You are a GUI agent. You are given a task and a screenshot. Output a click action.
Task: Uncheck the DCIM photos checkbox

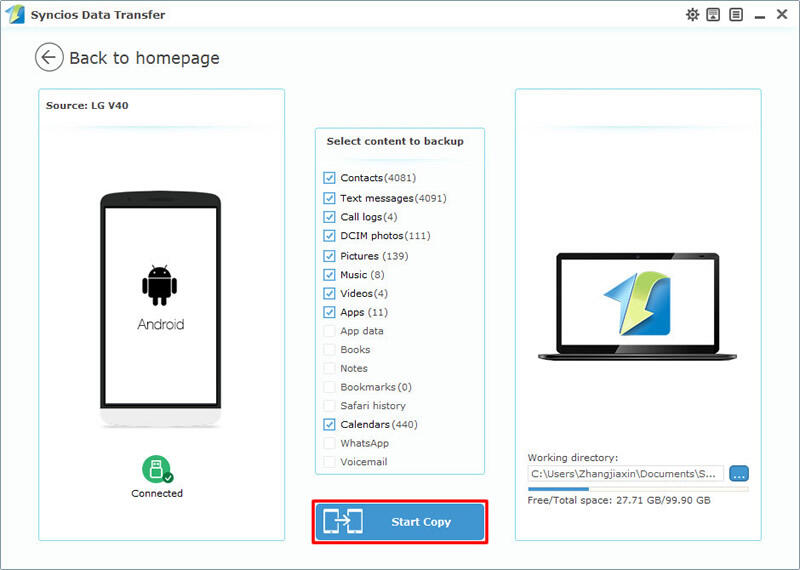click(329, 236)
